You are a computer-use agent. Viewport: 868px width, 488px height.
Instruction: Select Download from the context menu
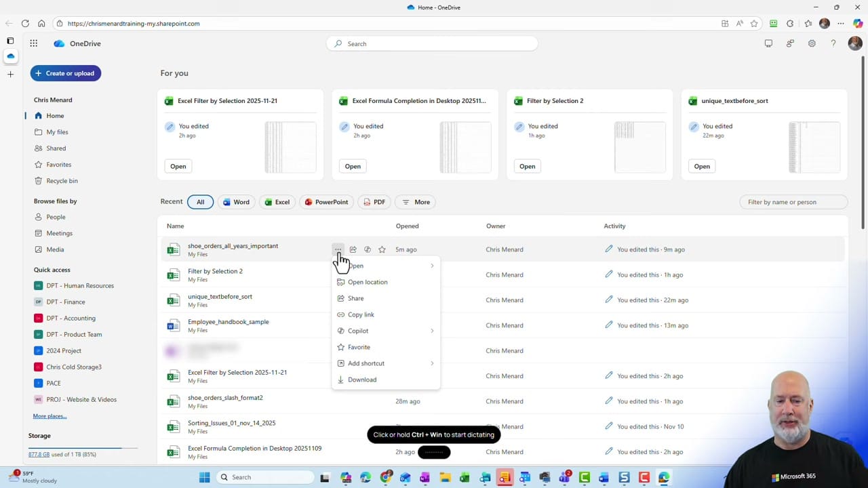[361, 380]
